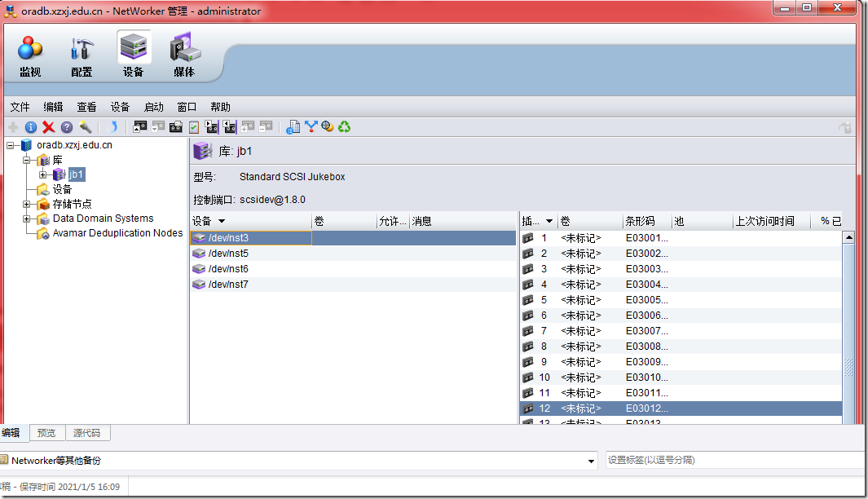Image resolution: width=868 pixels, height=499 pixels.
Task: Open the Networker等其他备份 category dropdown
Action: click(591, 461)
